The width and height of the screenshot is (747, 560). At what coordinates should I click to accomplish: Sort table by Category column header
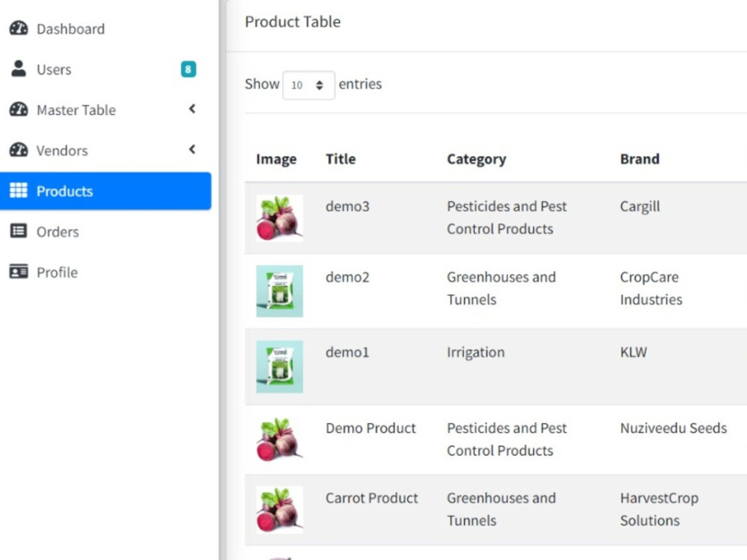click(477, 159)
